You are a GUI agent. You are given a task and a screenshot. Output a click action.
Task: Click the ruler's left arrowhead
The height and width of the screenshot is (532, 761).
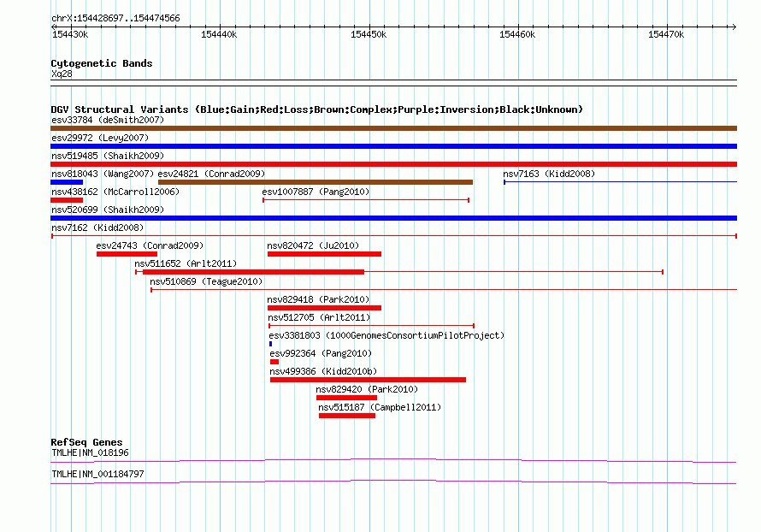click(x=53, y=27)
